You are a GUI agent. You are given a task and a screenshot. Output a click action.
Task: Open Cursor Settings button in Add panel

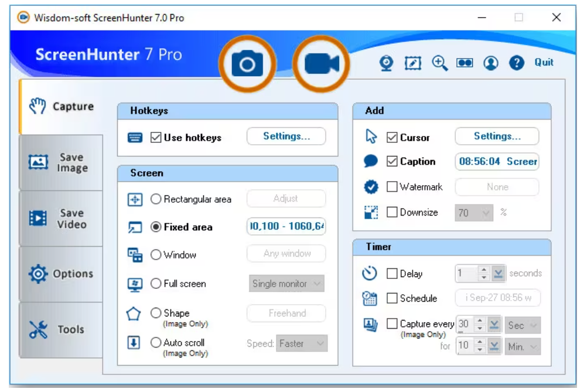coord(497,137)
